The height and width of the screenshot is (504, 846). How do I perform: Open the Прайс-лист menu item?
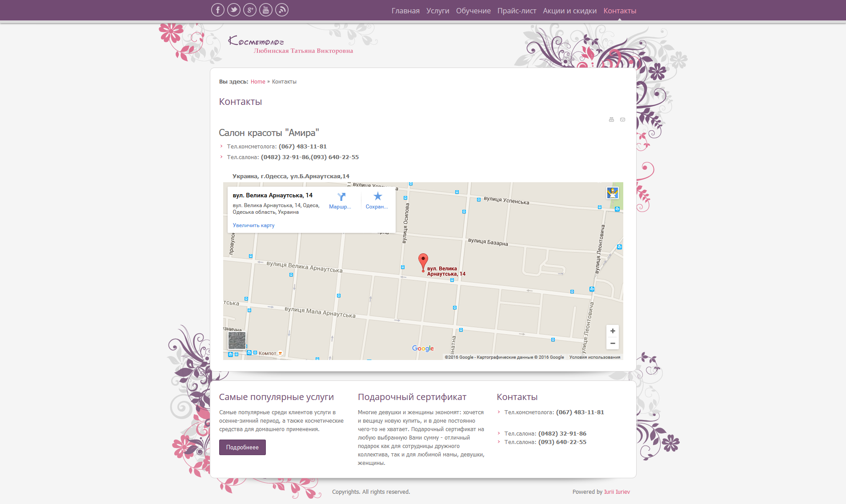[x=517, y=11]
